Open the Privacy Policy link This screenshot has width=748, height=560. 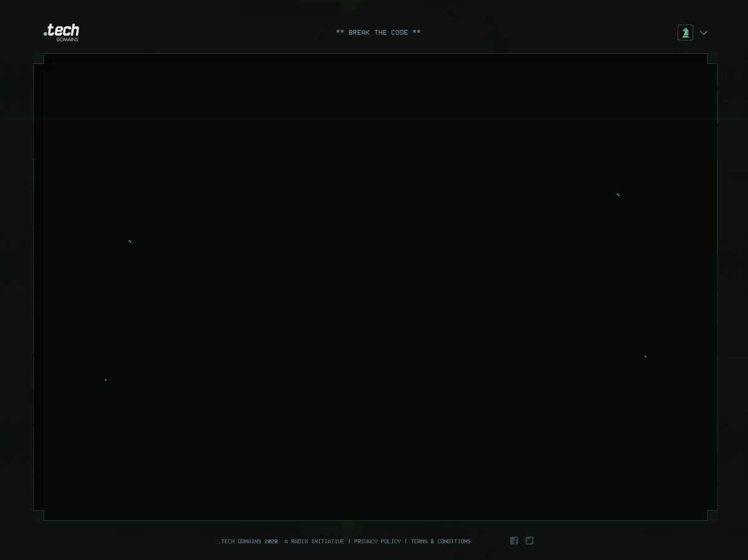377,541
